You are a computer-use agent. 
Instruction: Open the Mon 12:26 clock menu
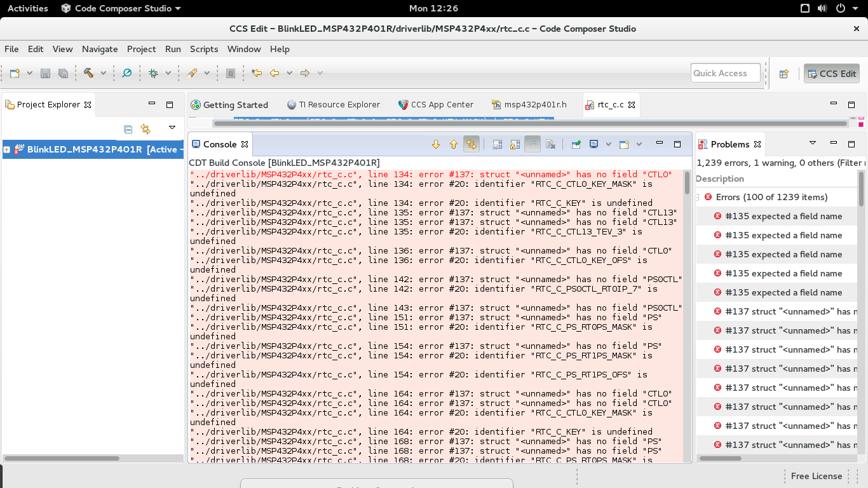click(x=433, y=8)
